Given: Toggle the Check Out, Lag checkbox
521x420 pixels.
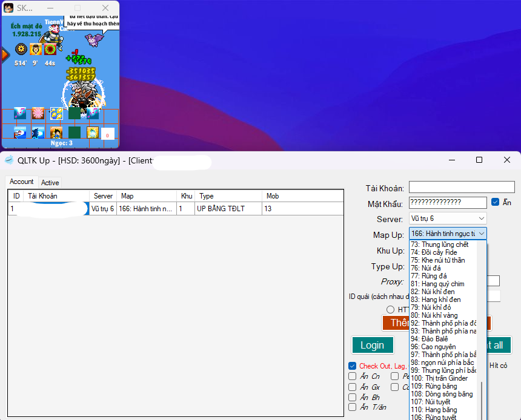Looking at the screenshot, I should (x=353, y=366).
